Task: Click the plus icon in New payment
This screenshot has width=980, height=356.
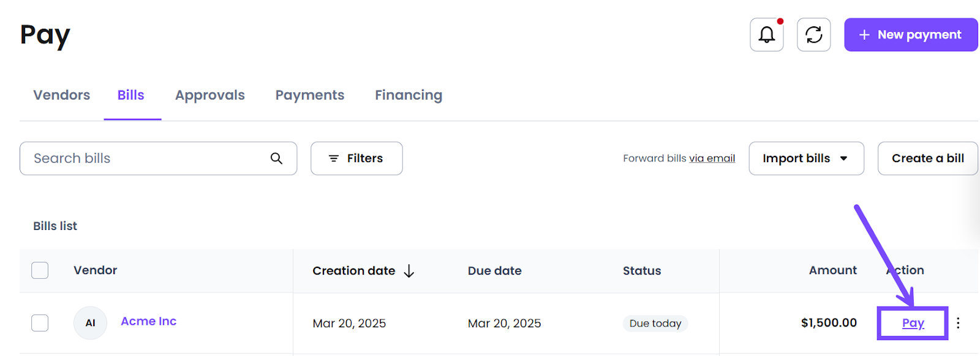Action: point(864,35)
